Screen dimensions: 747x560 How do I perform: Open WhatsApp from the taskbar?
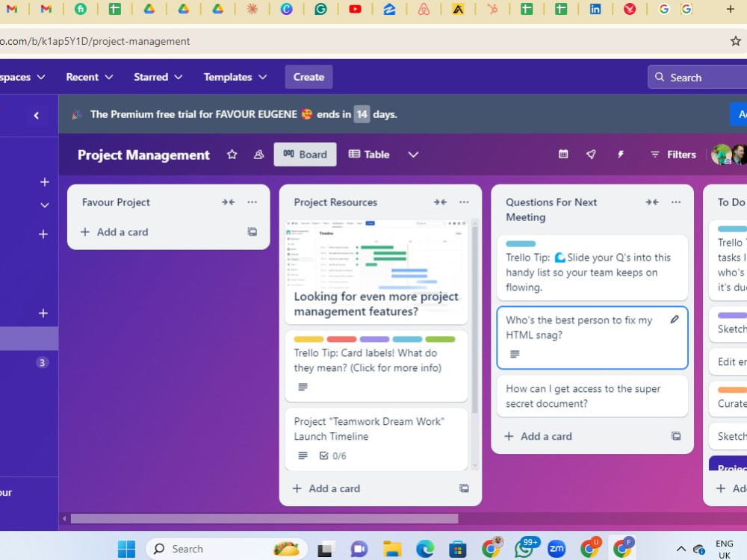pos(525,549)
